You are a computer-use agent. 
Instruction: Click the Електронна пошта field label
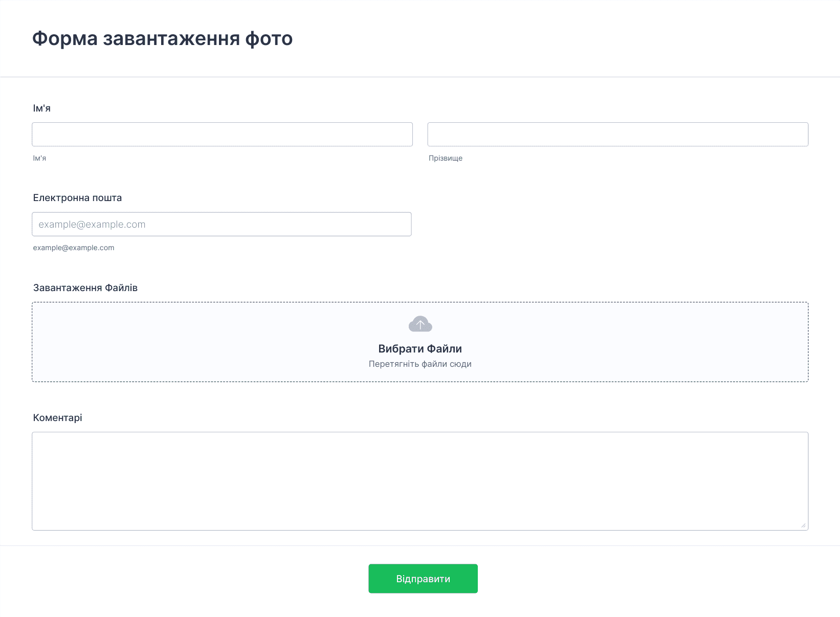point(77,198)
